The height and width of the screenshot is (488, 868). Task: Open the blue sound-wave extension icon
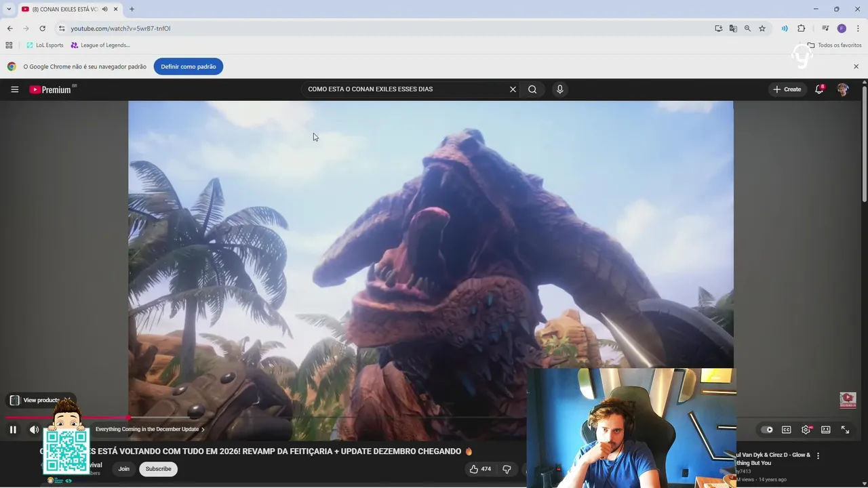[785, 28]
